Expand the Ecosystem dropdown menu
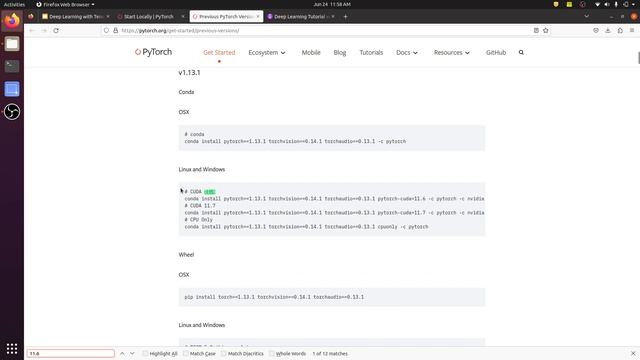The width and height of the screenshot is (640, 360). pyautogui.click(x=267, y=53)
